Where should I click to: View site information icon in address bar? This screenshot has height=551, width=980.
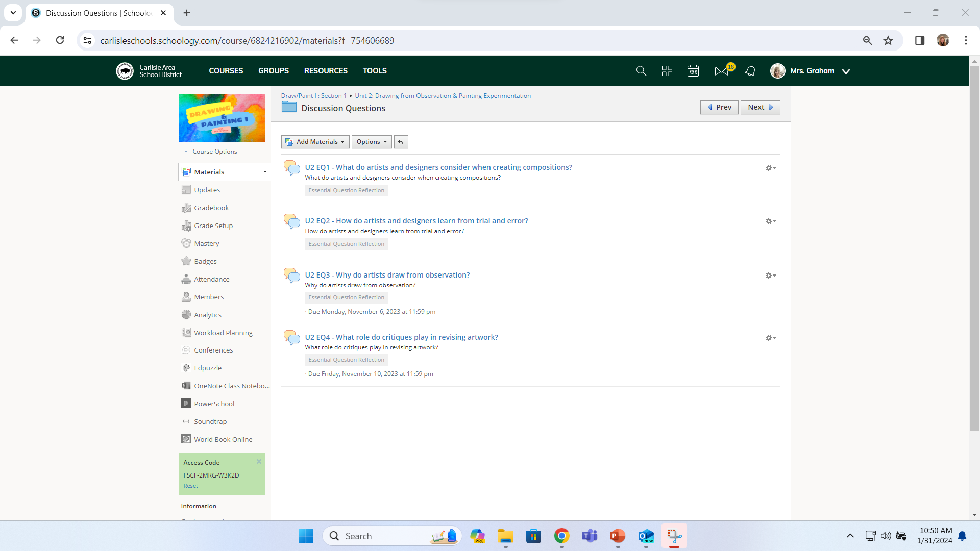88,40
